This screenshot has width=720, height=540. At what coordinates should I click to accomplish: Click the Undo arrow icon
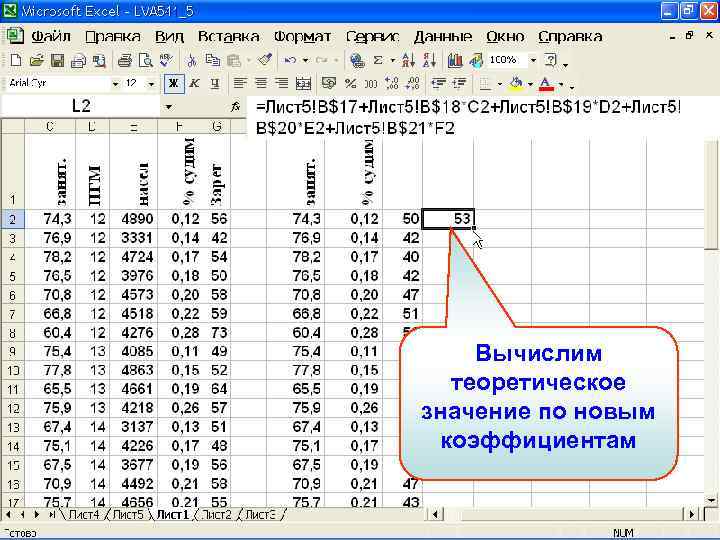click(x=290, y=60)
